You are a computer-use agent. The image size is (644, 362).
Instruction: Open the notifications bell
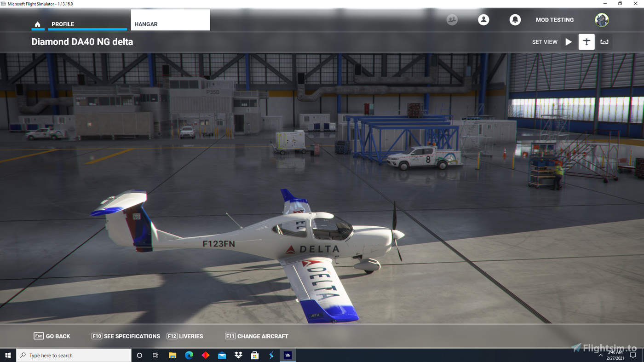tap(515, 20)
